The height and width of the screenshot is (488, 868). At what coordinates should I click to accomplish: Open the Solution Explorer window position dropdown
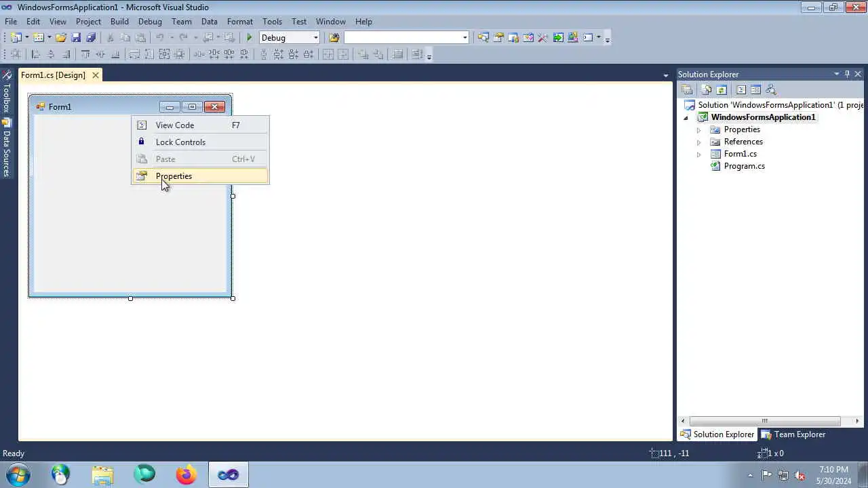tap(837, 75)
